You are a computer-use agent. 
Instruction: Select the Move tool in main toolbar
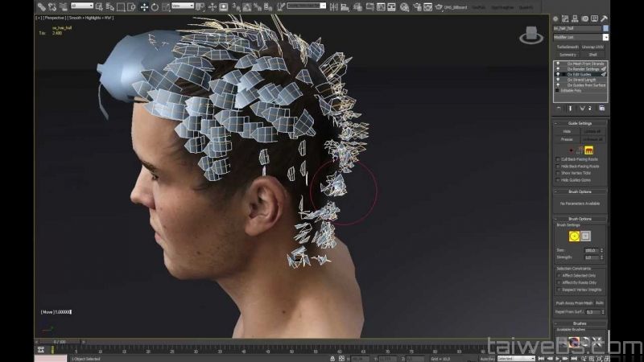point(144,6)
